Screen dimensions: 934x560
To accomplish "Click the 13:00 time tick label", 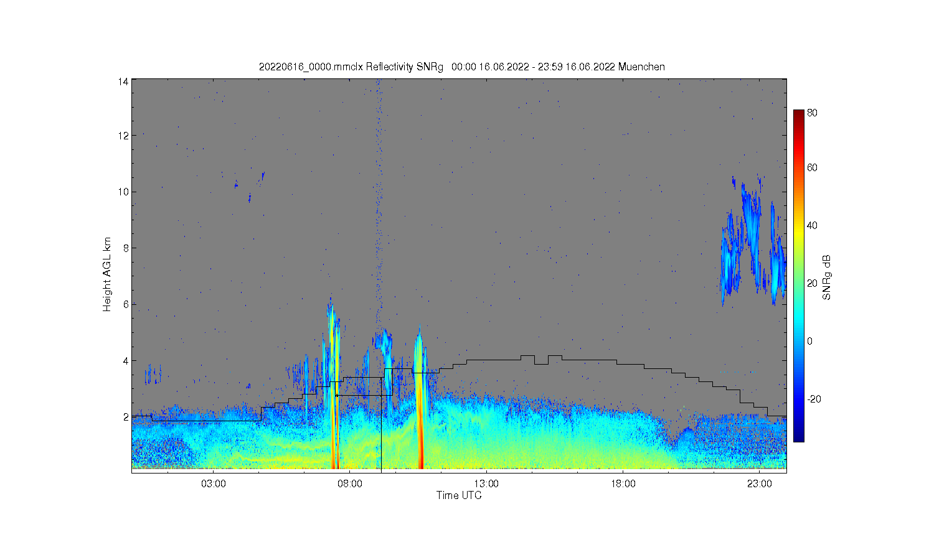I will (486, 484).
